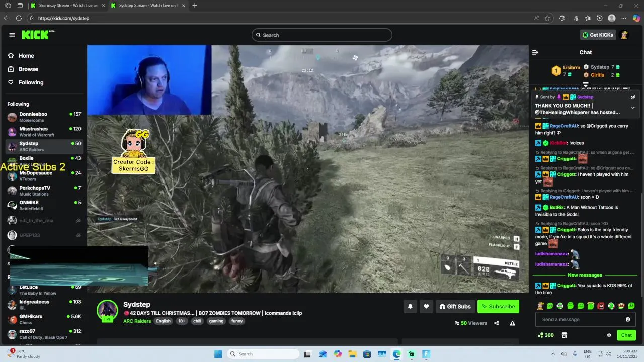Image resolution: width=644 pixels, height=362 pixels.
Task: Open offline channel edi_in_the_mix
Action: [x=44, y=220]
